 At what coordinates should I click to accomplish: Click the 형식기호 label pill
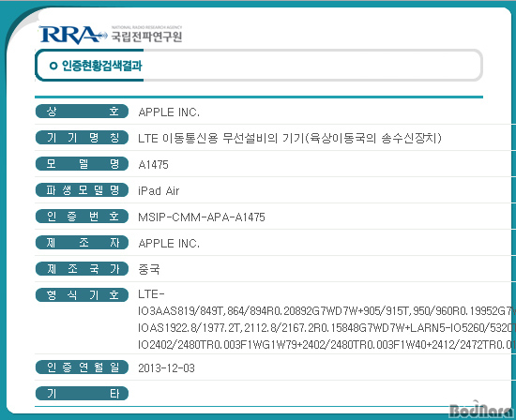click(82, 295)
